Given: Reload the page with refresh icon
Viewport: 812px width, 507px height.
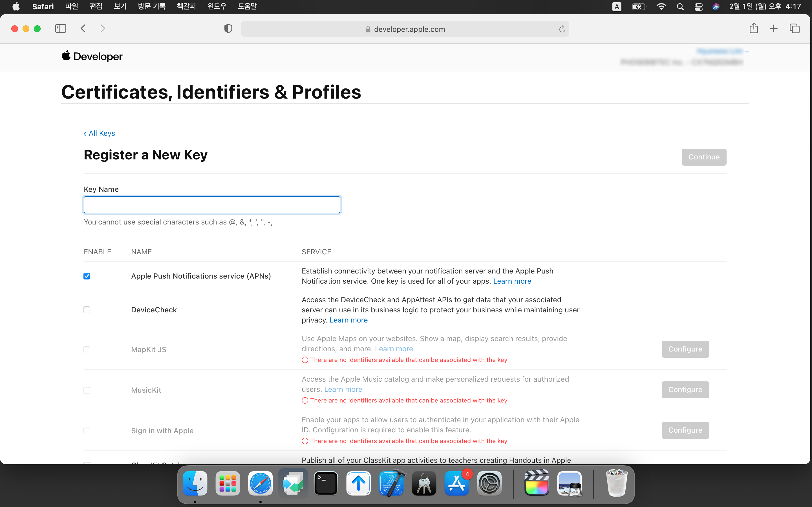Looking at the screenshot, I should point(562,29).
